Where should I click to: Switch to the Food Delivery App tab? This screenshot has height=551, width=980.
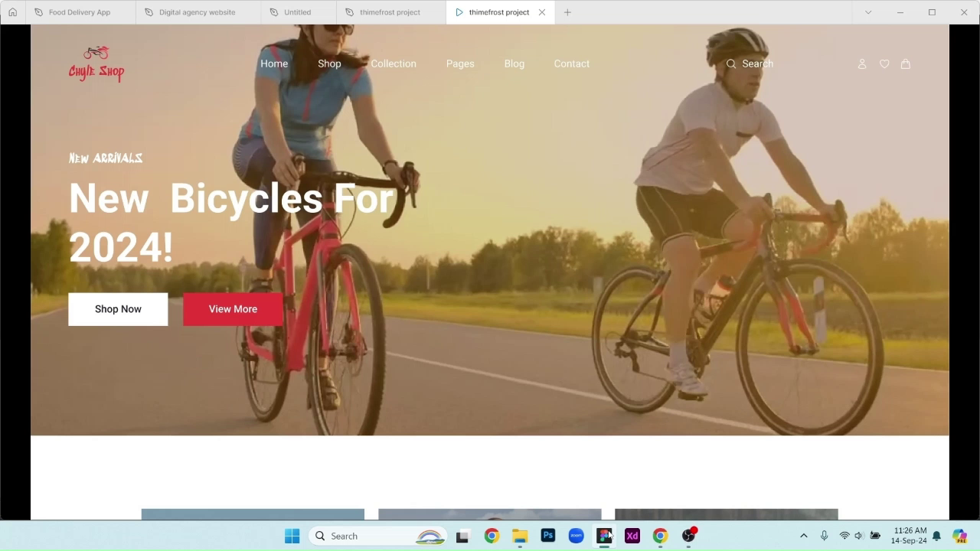tap(79, 12)
